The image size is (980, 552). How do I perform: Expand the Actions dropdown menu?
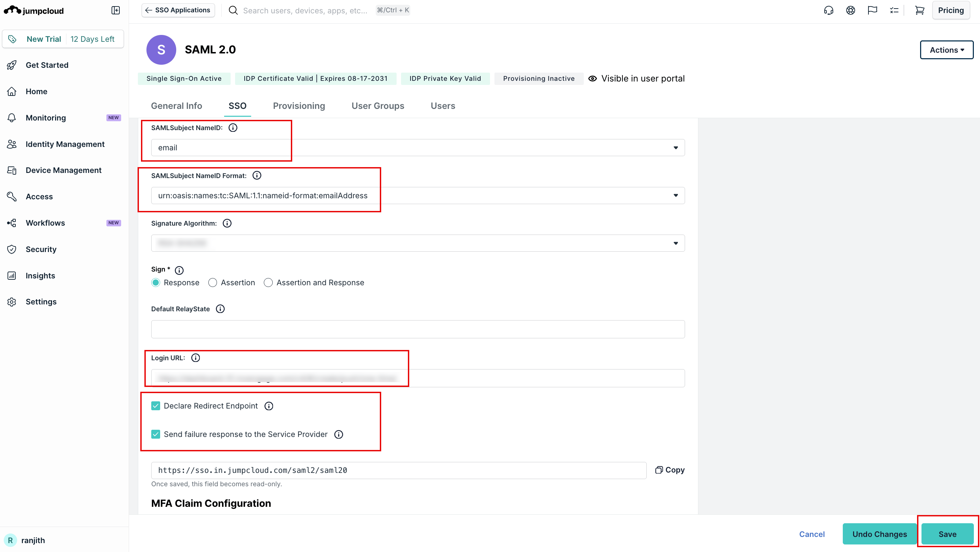946,50
